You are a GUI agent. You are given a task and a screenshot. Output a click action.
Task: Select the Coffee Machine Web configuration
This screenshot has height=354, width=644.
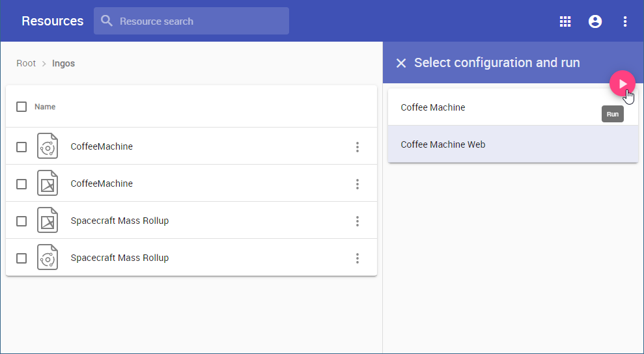point(443,144)
